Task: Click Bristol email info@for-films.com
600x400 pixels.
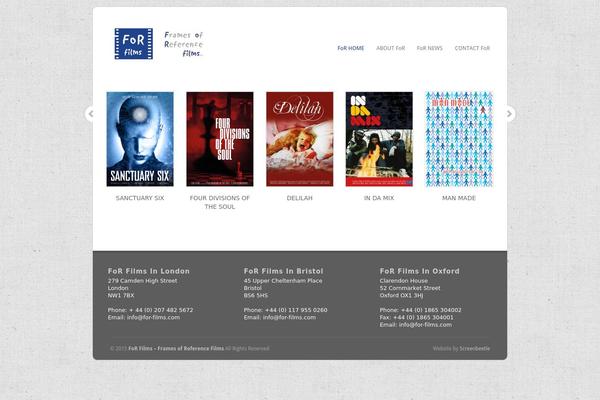Action: coord(289,317)
